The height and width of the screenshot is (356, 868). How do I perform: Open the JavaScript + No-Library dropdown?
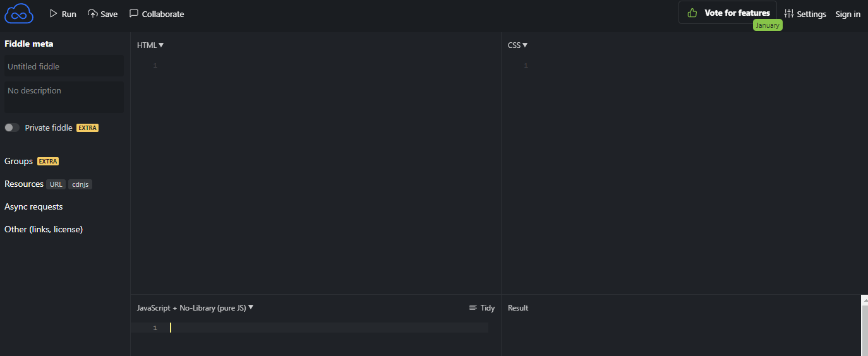pos(195,307)
